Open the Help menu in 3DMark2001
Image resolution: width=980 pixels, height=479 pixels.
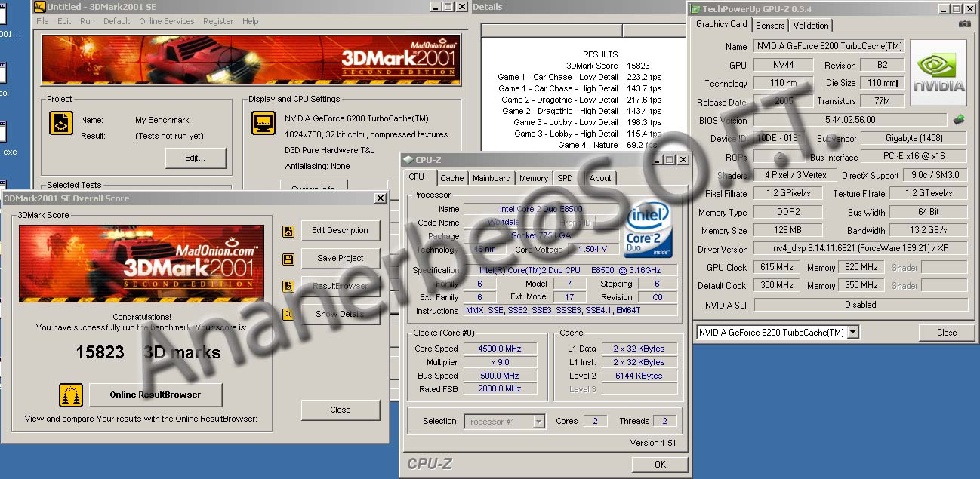(251, 21)
